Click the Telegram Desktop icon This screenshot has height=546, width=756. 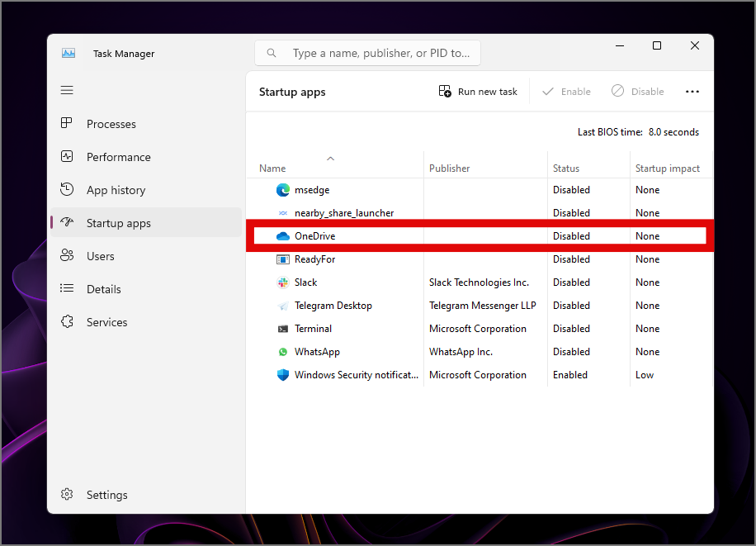pyautogui.click(x=282, y=306)
